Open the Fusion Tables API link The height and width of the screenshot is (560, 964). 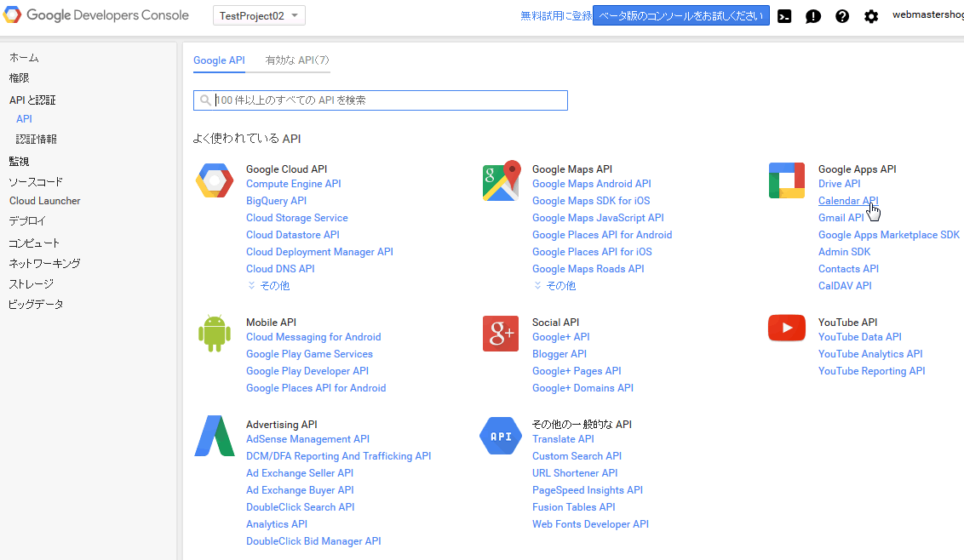pyautogui.click(x=574, y=507)
